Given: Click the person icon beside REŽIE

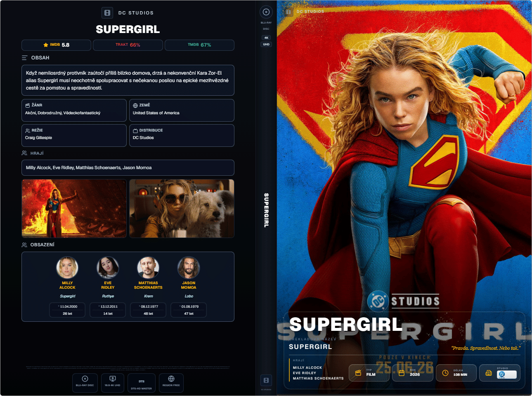Looking at the screenshot, I should tap(28, 131).
